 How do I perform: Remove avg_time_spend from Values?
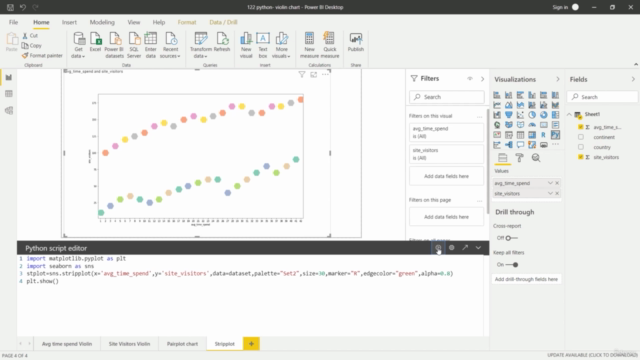[x=557, y=183]
